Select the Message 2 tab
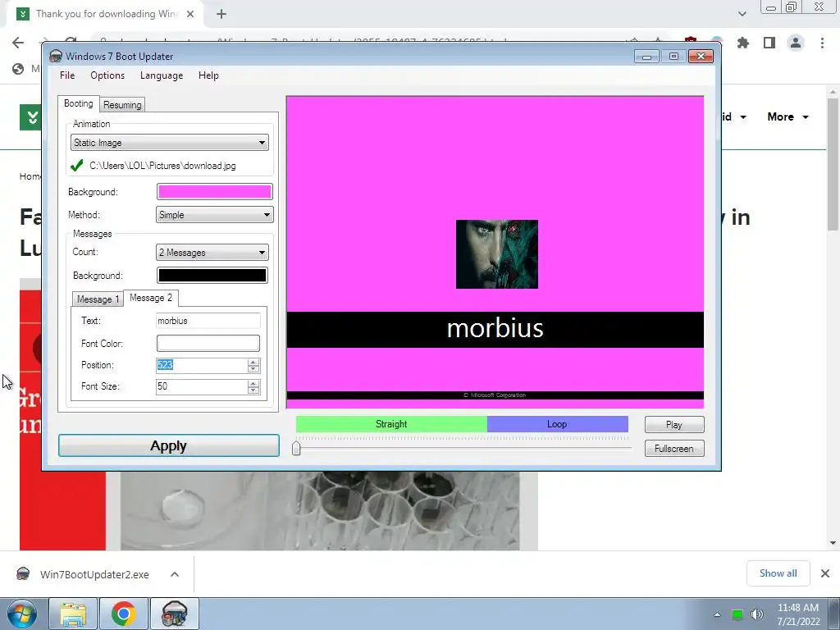Viewport: 840px width, 630px height. click(x=151, y=298)
